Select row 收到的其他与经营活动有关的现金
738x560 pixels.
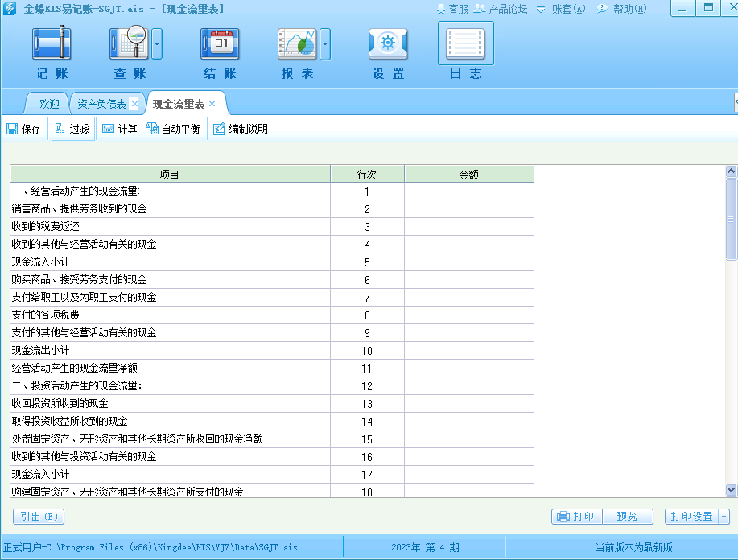(272, 245)
